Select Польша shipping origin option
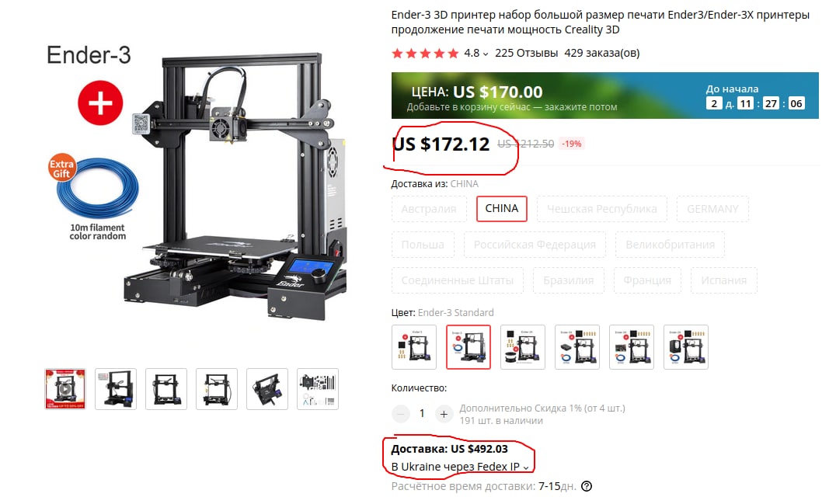 click(x=423, y=245)
